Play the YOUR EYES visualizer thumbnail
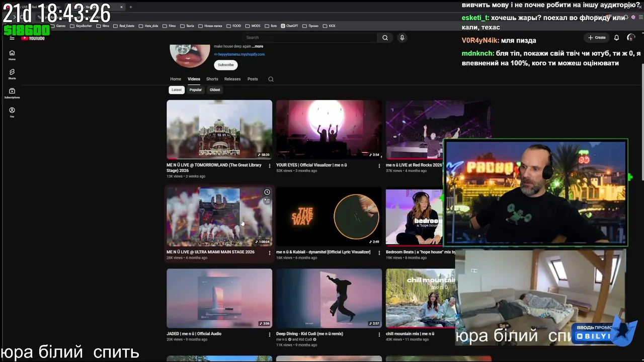Screen dimensions: 644x362 (329, 129)
